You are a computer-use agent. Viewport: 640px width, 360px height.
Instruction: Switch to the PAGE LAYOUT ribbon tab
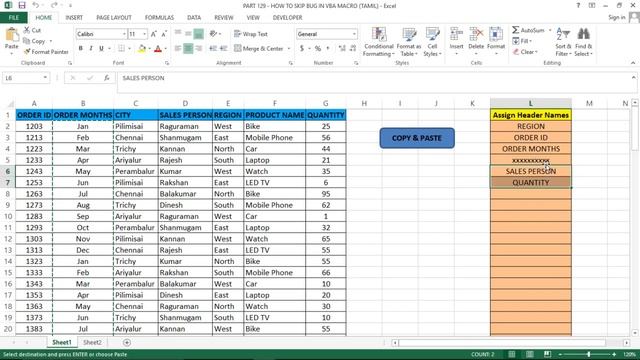(114, 18)
